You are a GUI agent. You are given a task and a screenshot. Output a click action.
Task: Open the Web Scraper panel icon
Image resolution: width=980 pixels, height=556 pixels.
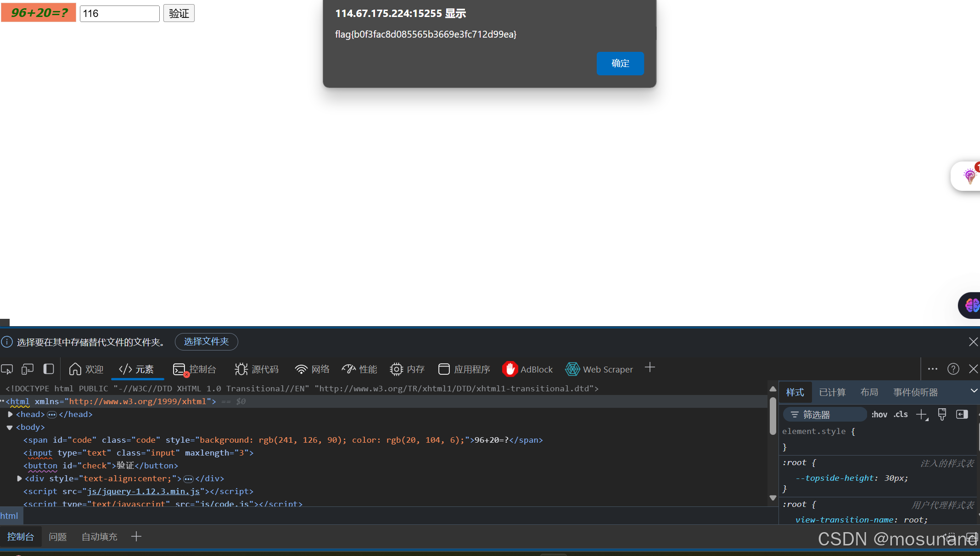tap(573, 369)
